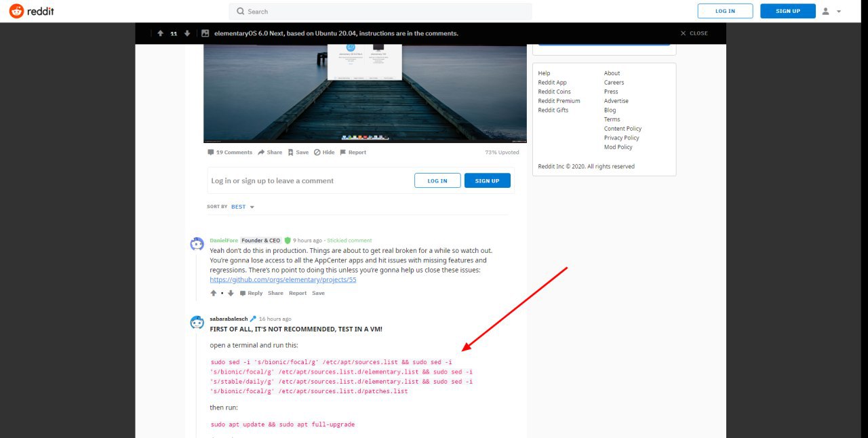868x438 pixels.
Task: Click the green moderator shield icon
Action: pos(288,241)
